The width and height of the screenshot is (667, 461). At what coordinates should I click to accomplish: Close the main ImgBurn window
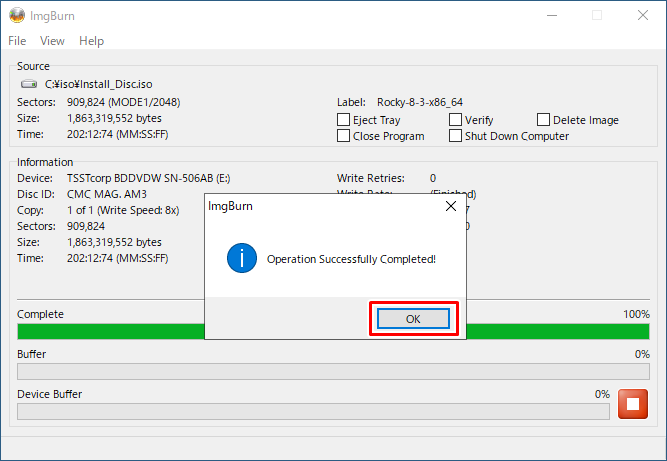coord(643,15)
